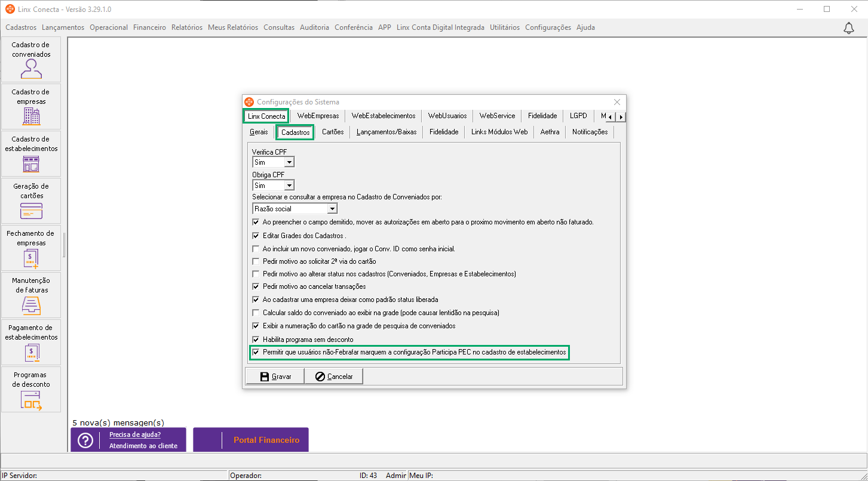This screenshot has height=481, width=868.
Task: Open the Meus Relatórios menu
Action: click(233, 27)
